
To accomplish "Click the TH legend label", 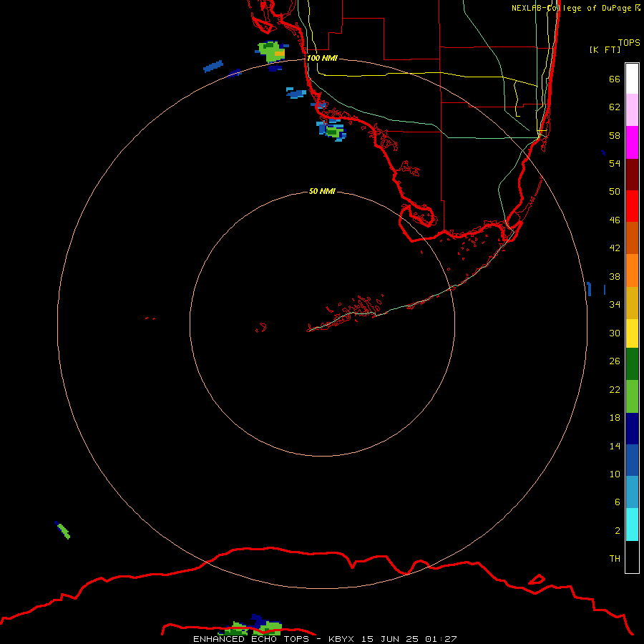I will pos(615,559).
